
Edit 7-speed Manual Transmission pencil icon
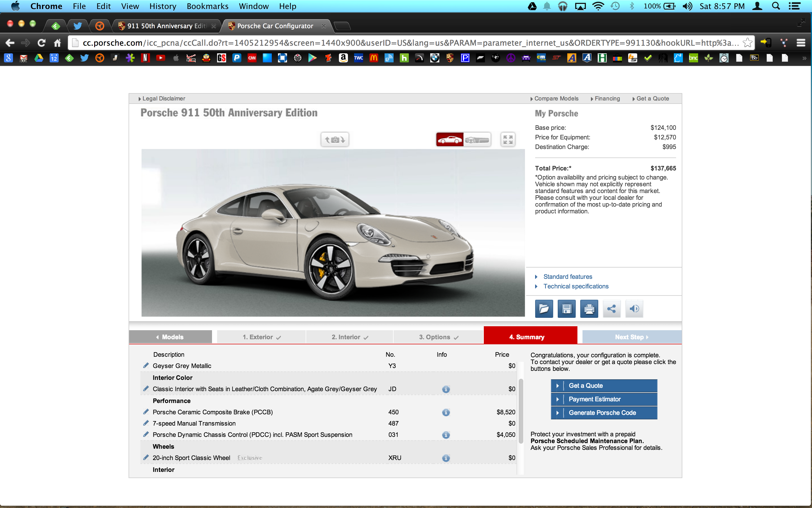click(146, 423)
